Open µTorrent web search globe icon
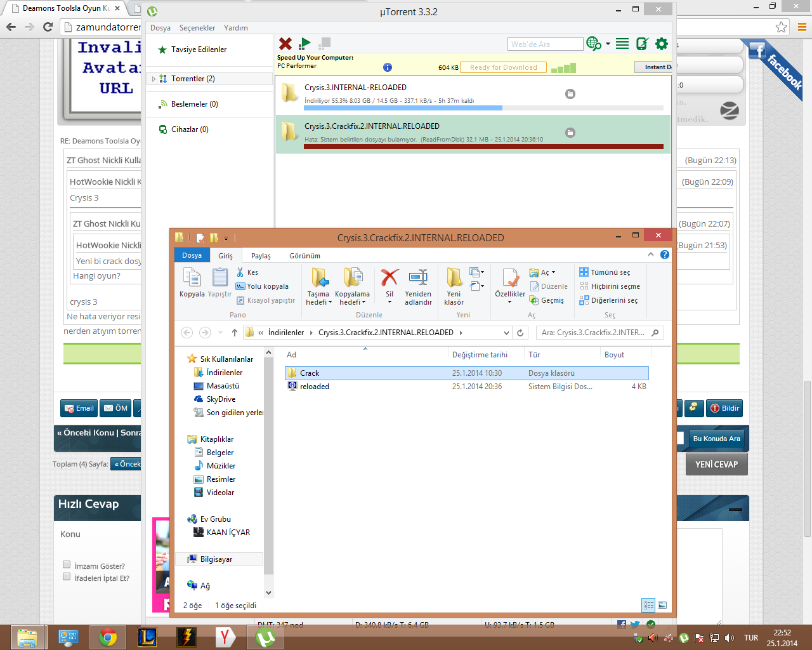This screenshot has height=650, width=812. (594, 43)
